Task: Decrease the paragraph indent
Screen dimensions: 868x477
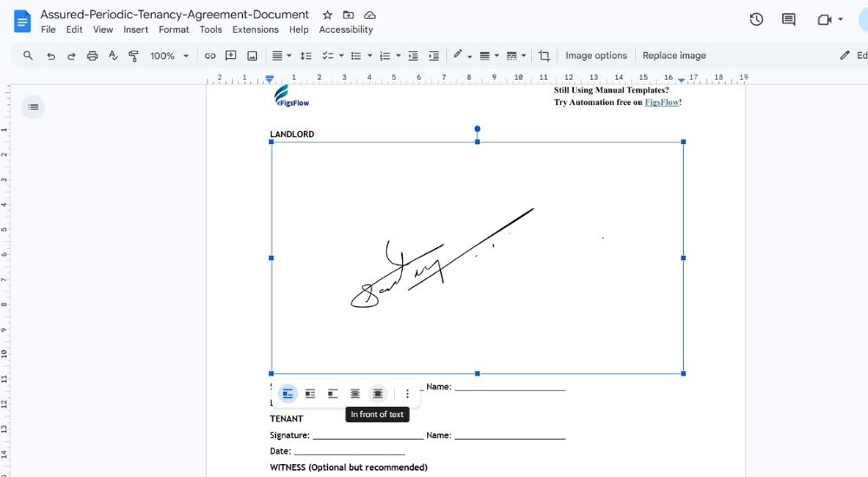Action: (x=413, y=56)
